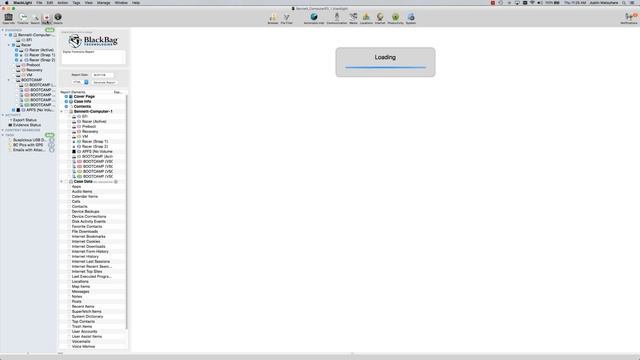Open the Actionable Intel view
Viewport: 640px width, 360px height.
click(313, 18)
